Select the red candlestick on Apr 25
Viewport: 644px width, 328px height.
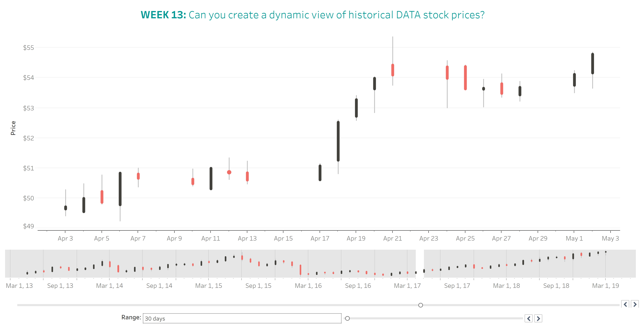point(465,78)
